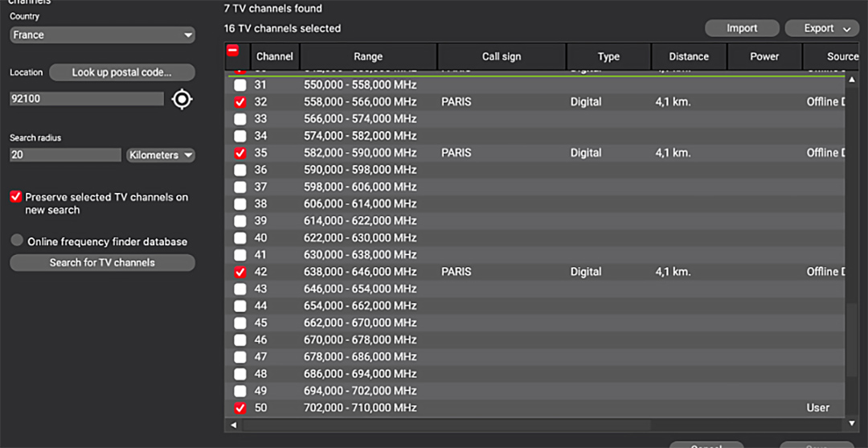The image size is (868, 448).
Task: Click the Import button
Action: (742, 28)
